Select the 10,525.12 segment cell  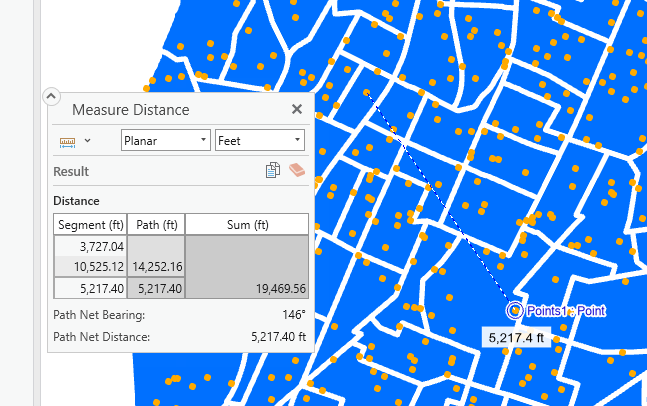90,267
